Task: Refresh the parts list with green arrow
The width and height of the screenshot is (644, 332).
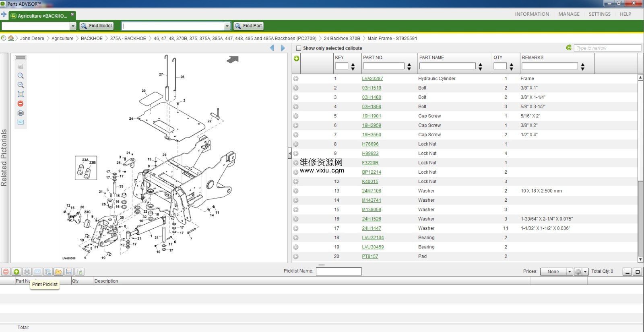Action: (x=569, y=47)
